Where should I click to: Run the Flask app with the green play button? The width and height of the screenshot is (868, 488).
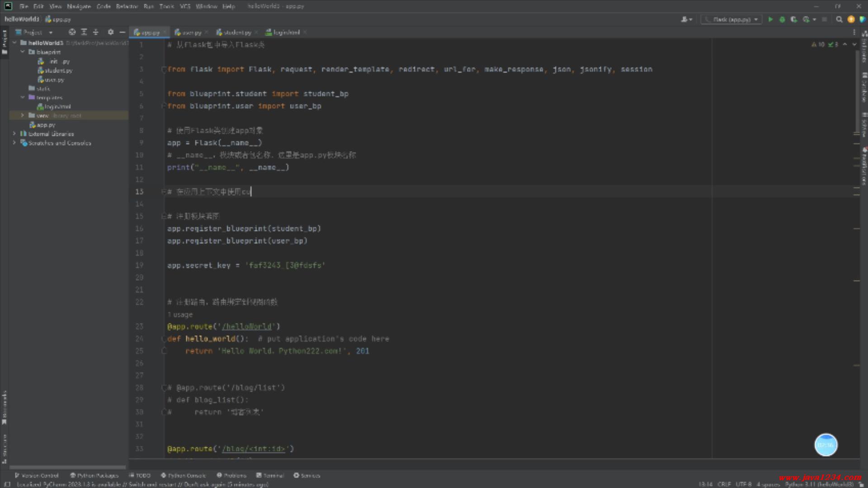[770, 19]
